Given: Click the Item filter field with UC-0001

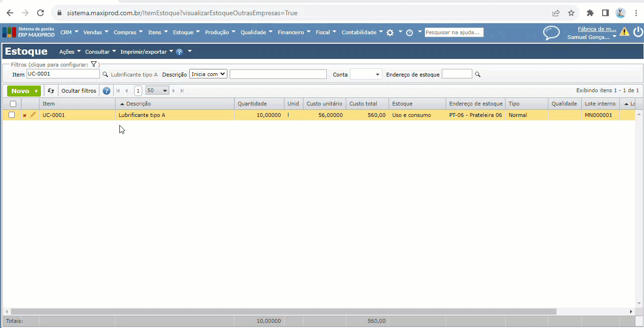Looking at the screenshot, I should click(63, 74).
